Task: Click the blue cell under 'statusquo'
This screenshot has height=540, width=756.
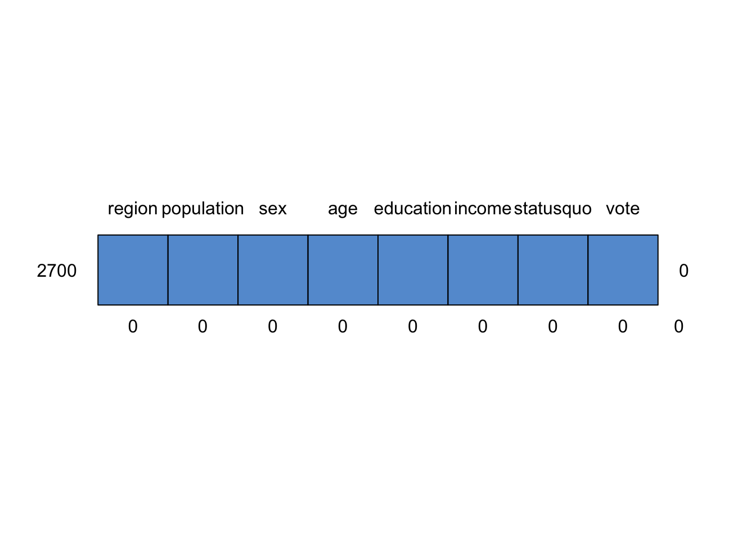Action: point(552,270)
